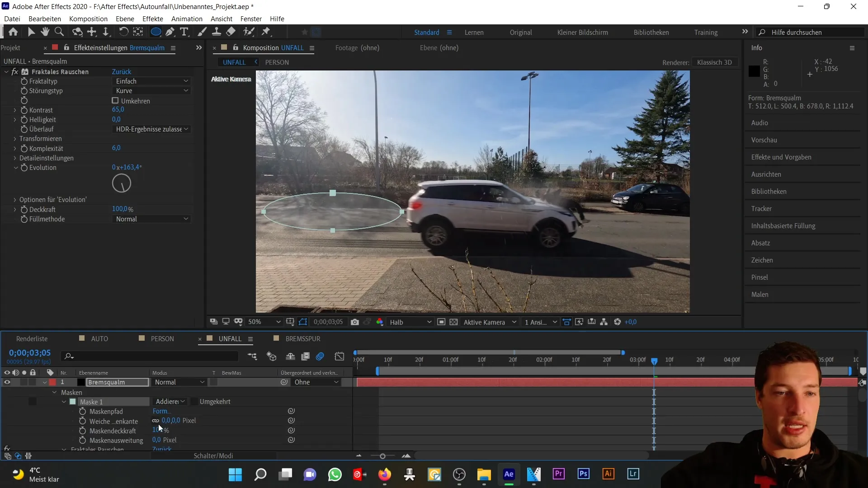The height and width of the screenshot is (488, 868).
Task: Select the rotation tool in toolbar
Action: 122,32
